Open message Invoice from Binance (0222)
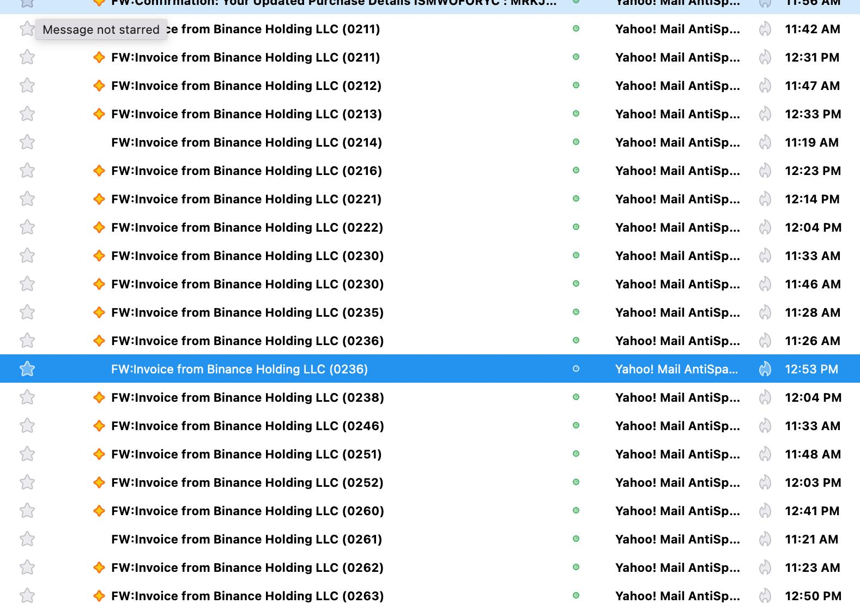Viewport: 860px width, 616px height. click(247, 227)
